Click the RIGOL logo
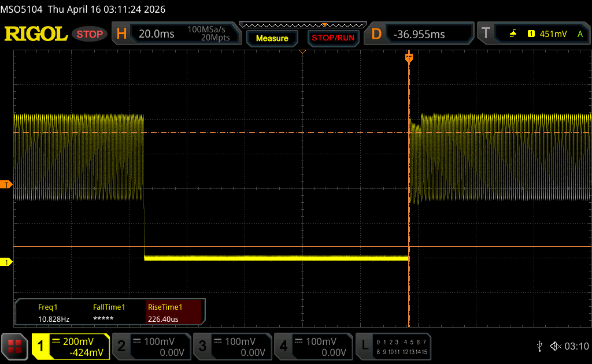 coord(36,34)
